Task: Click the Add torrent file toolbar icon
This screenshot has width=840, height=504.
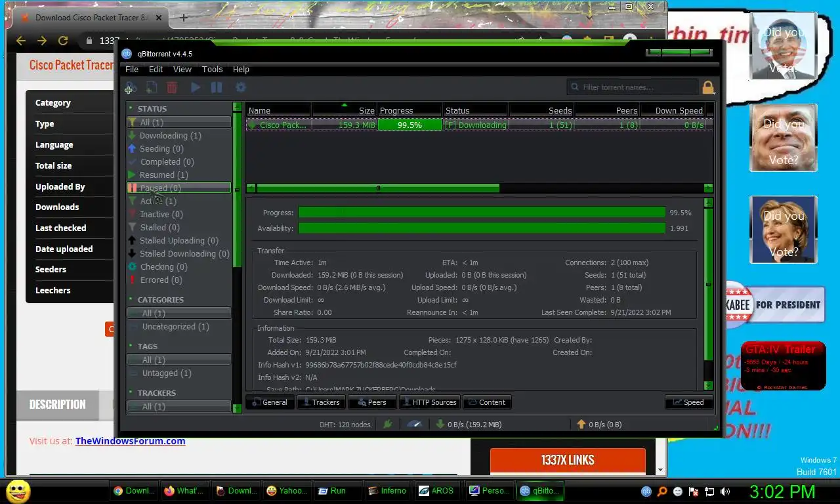Action: click(x=152, y=87)
